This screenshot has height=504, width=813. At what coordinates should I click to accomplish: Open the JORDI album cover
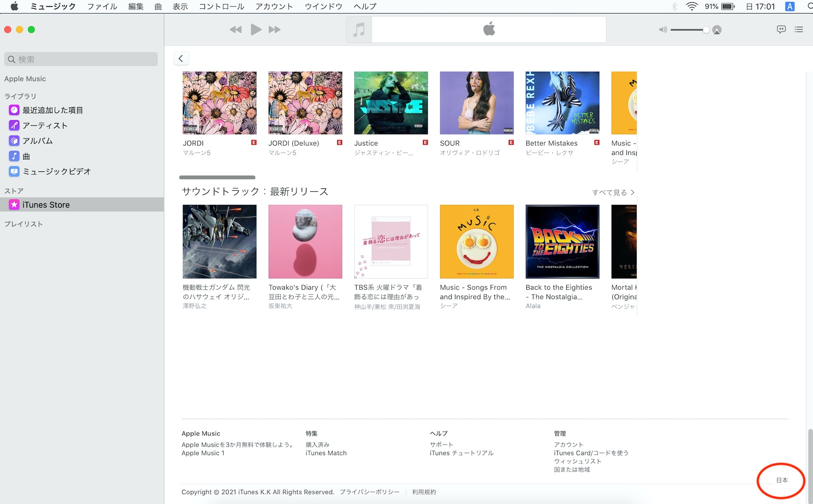(x=219, y=103)
